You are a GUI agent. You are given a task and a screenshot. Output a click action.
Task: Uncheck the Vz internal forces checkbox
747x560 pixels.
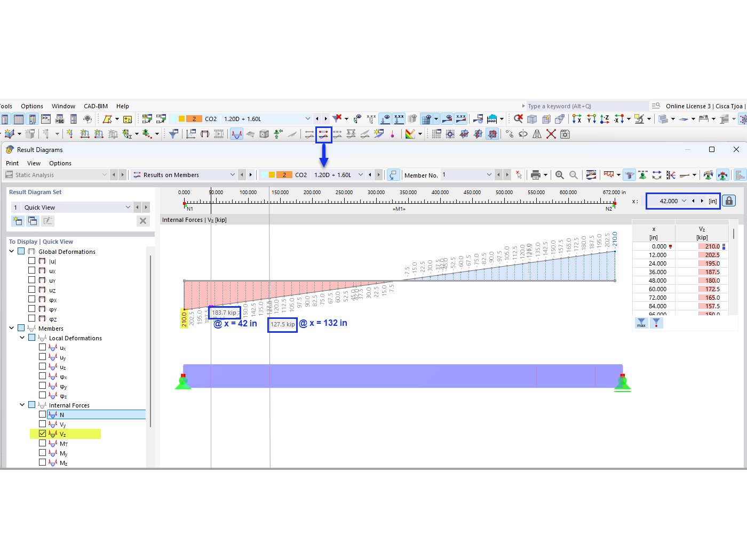43,434
